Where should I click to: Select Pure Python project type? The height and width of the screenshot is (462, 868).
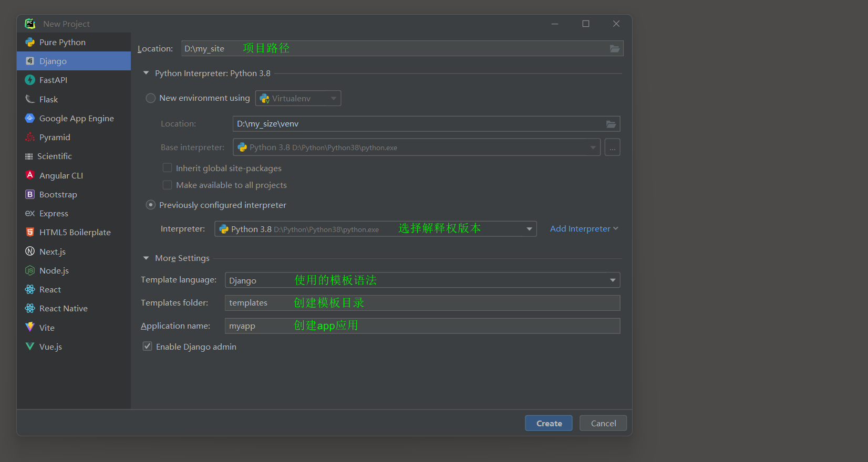(x=74, y=42)
